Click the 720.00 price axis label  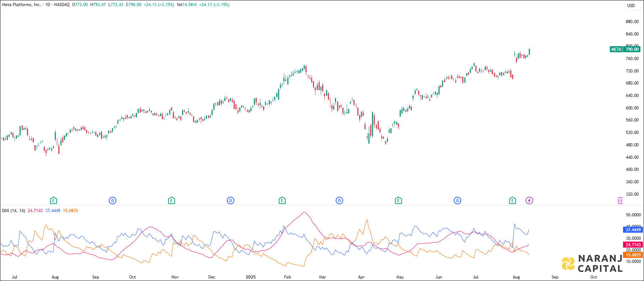point(632,71)
